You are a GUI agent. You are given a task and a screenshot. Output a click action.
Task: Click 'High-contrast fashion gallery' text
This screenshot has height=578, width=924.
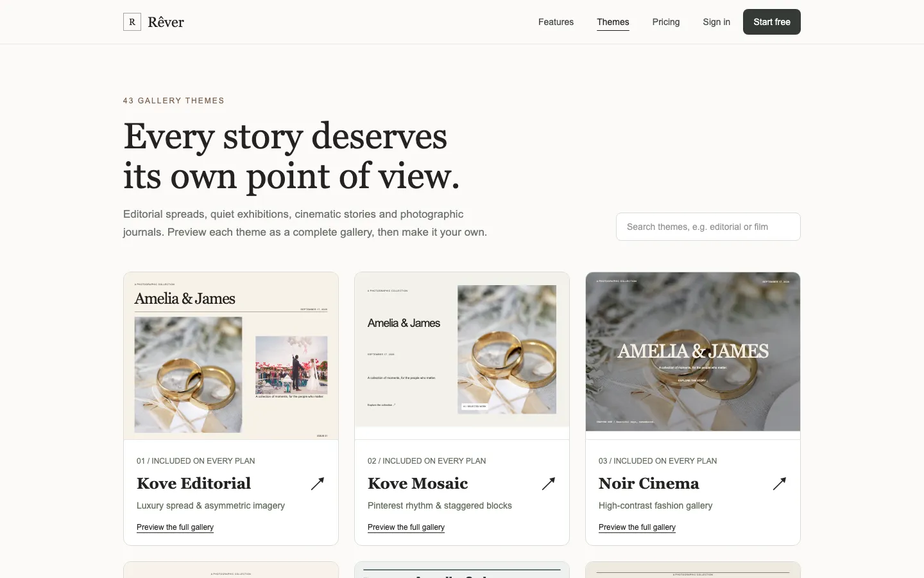pos(655,505)
